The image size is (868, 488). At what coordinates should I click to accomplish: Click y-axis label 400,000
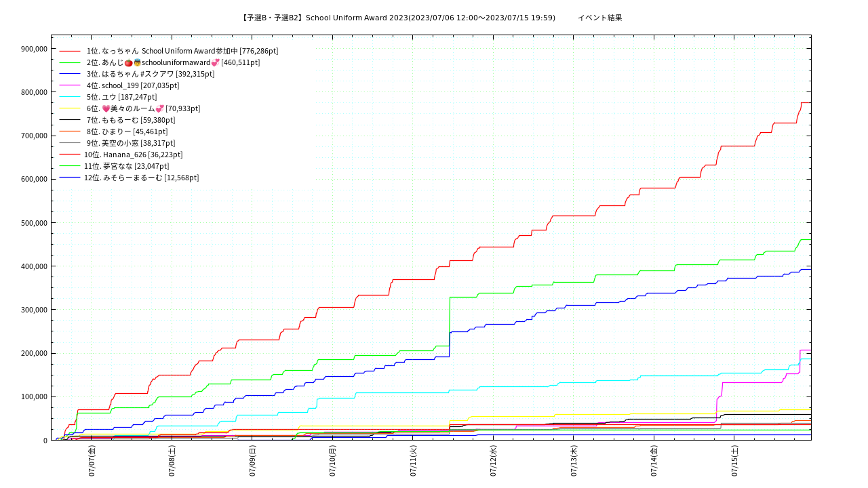point(34,266)
